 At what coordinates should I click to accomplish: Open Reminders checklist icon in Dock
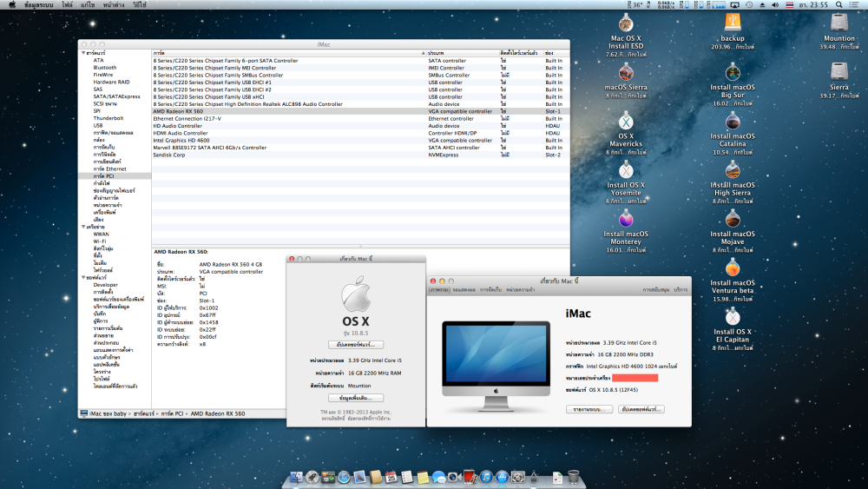click(407, 477)
